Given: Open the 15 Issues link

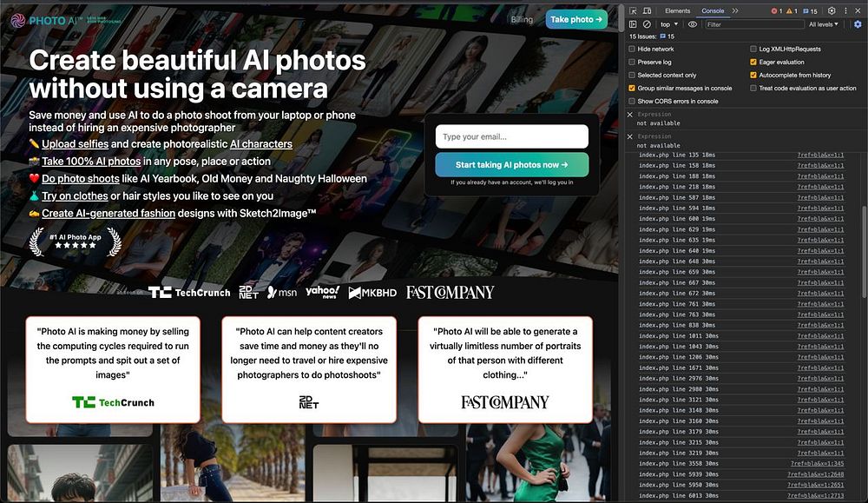Looking at the screenshot, I should [652, 36].
